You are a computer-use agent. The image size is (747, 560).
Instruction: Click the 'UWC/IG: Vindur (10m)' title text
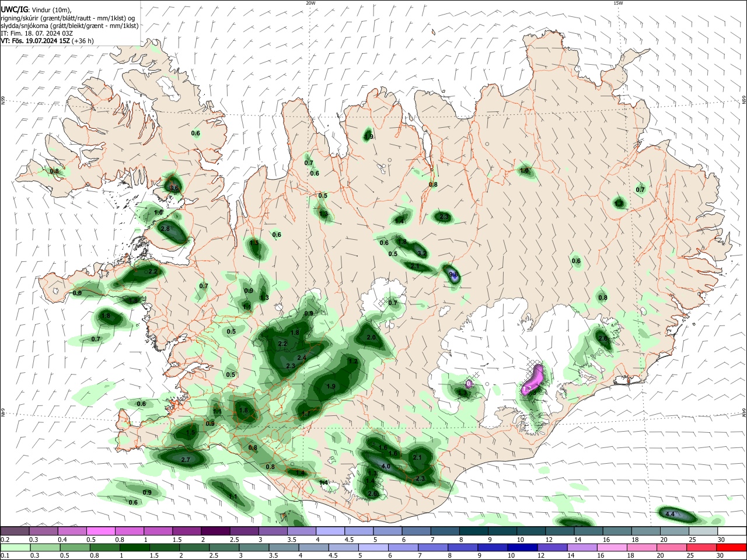coord(36,9)
